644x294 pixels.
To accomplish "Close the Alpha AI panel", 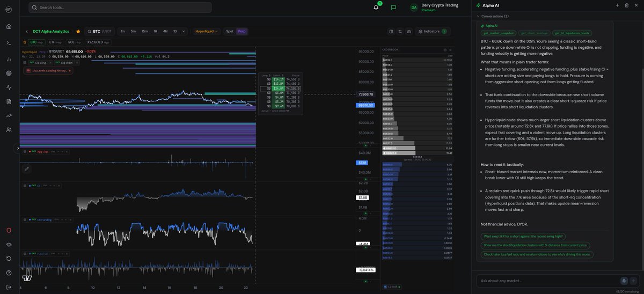I will [636, 5].
